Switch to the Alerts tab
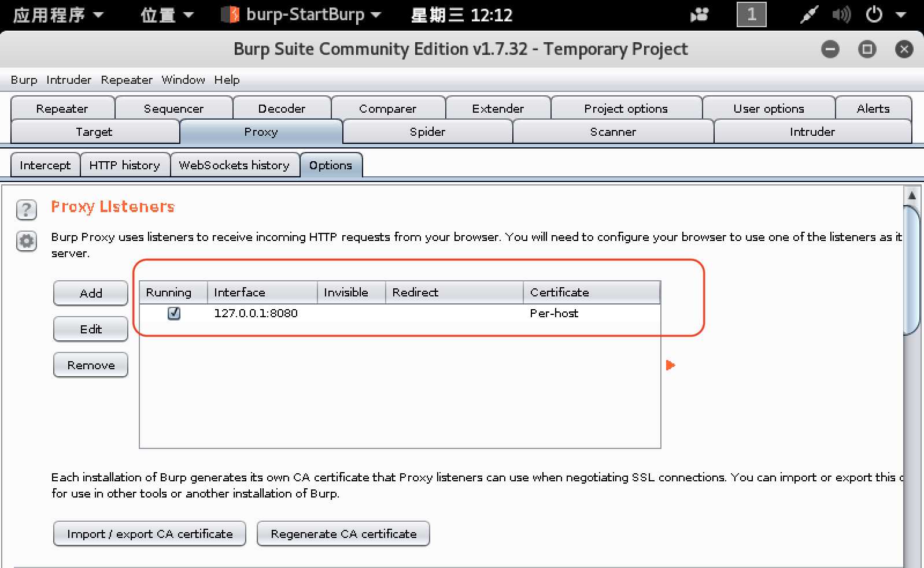Viewport: 924px width, 568px height. point(873,109)
